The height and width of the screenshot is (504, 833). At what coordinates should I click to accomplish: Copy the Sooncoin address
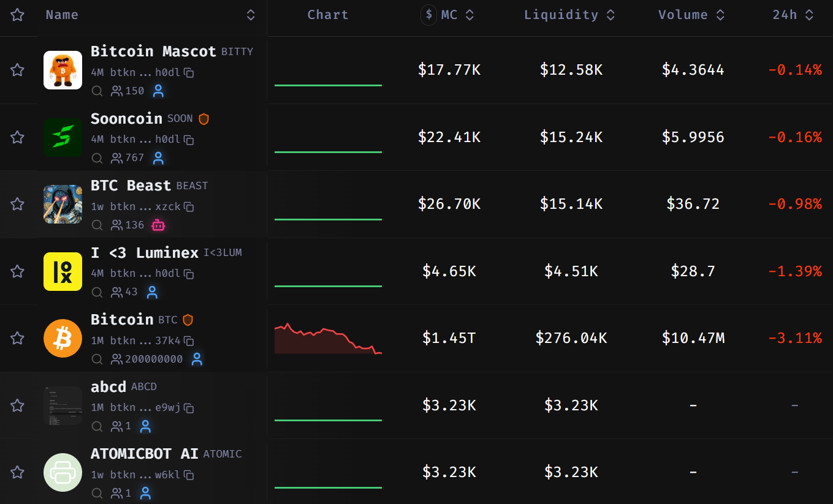point(189,140)
